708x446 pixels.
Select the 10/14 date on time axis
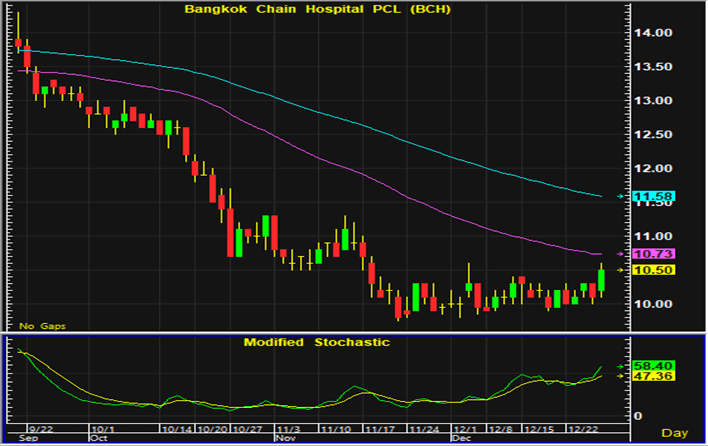[x=178, y=427]
